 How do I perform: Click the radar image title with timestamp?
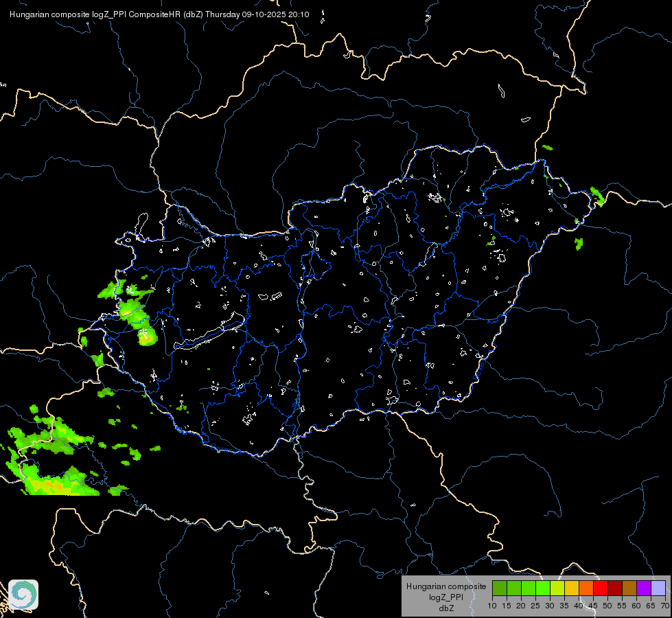point(159,14)
